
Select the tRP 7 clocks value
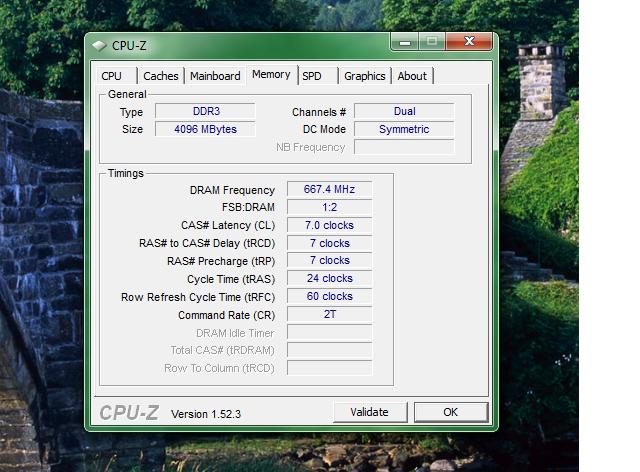coord(329,260)
